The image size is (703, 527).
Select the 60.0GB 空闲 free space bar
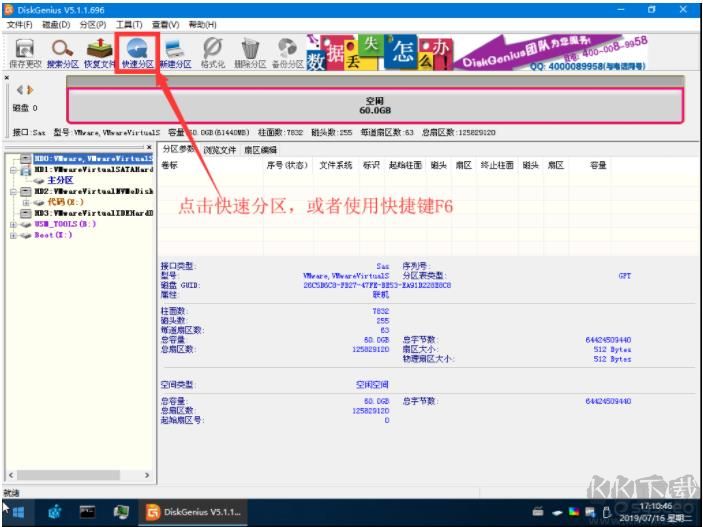[375, 106]
